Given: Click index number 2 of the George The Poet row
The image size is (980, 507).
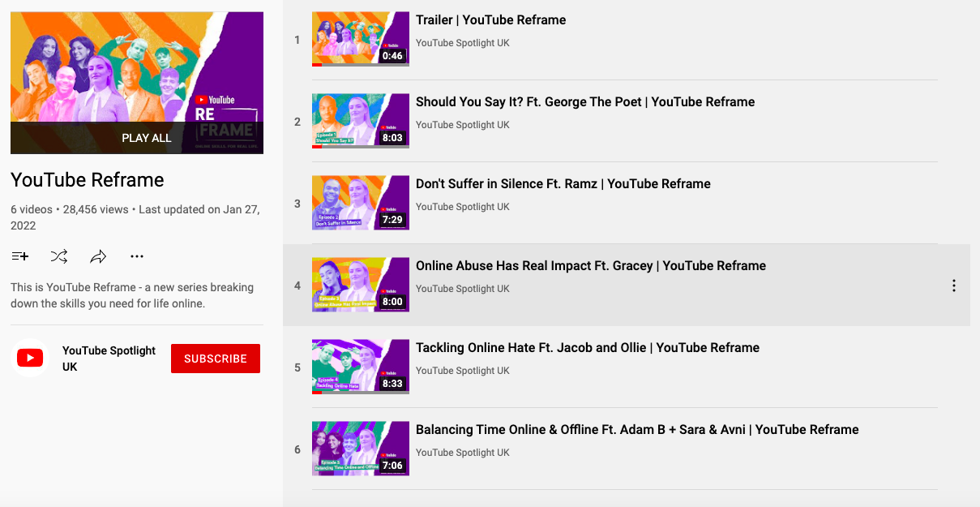Looking at the screenshot, I should click(x=297, y=122).
